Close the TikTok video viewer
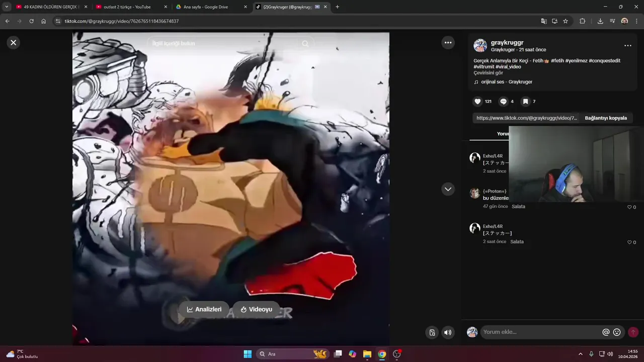This screenshot has width=644, height=362. pos(14,43)
